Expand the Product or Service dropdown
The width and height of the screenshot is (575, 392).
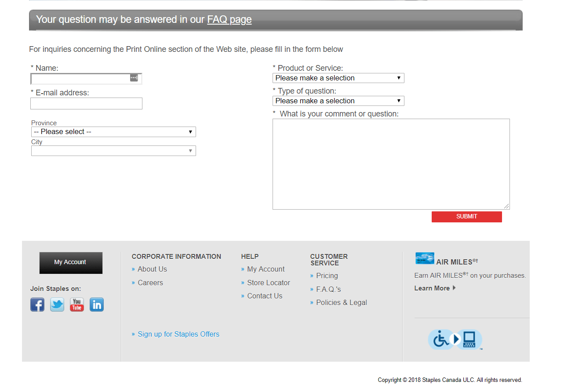[x=338, y=78]
